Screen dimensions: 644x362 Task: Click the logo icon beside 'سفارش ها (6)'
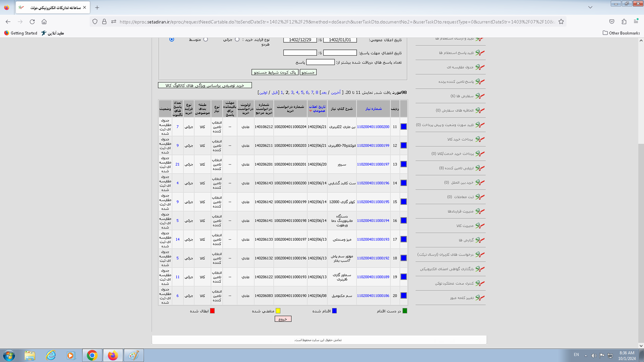480,96
